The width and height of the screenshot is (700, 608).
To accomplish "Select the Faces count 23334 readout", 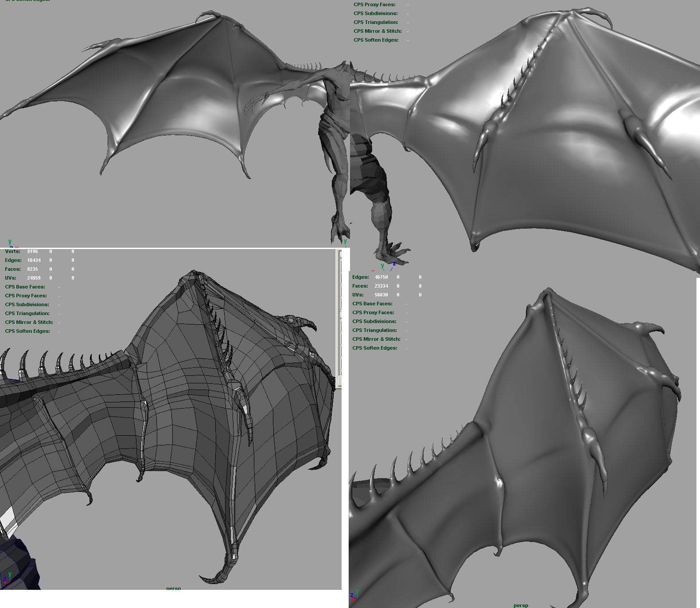I will [x=381, y=286].
